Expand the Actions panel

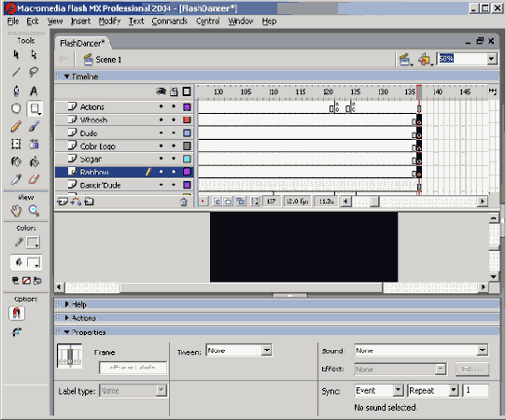point(83,318)
